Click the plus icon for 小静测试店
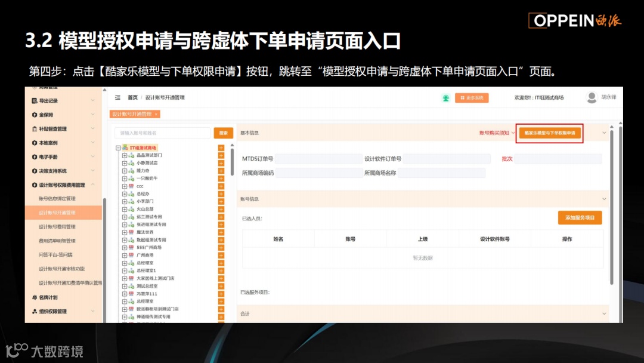 [221, 163]
